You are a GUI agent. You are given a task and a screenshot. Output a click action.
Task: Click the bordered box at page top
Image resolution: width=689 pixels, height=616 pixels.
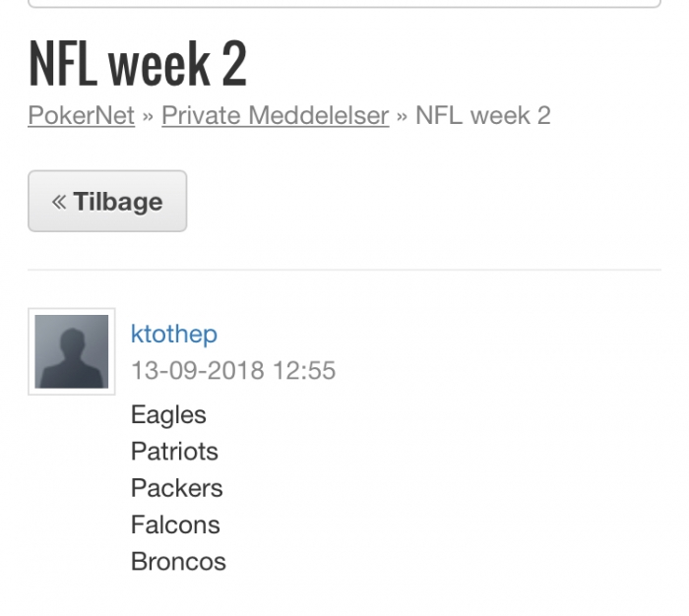click(x=344, y=4)
